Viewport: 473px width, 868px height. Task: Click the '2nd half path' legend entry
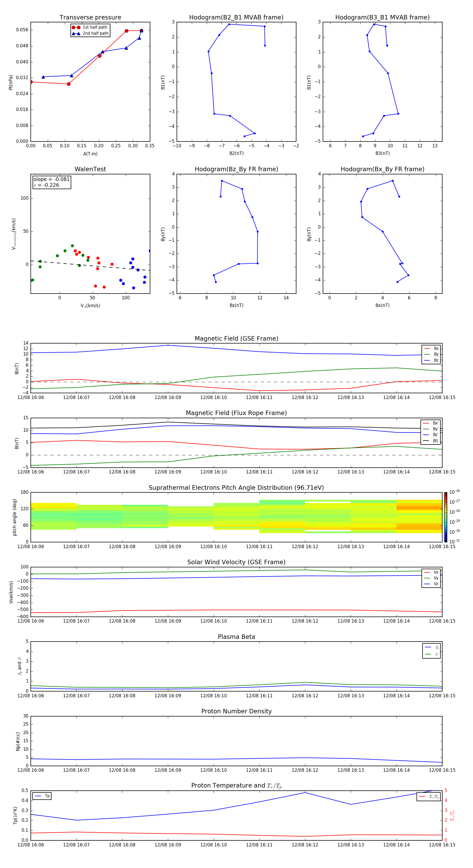tap(90, 33)
